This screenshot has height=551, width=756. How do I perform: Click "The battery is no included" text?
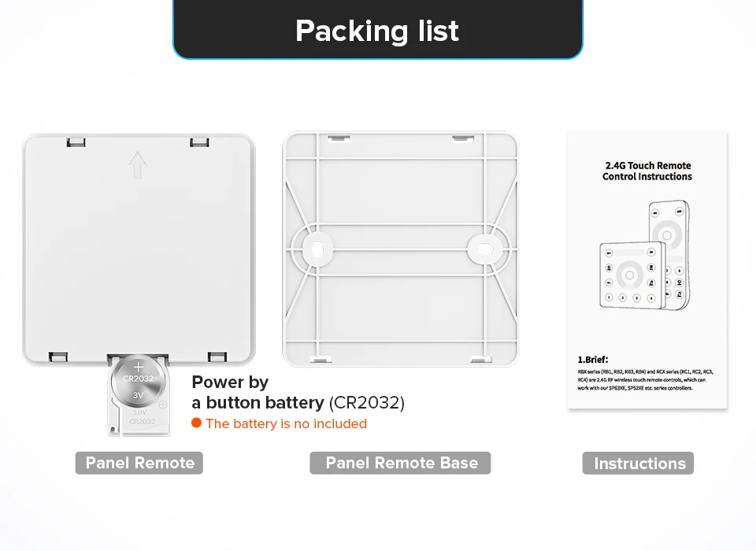click(x=286, y=423)
